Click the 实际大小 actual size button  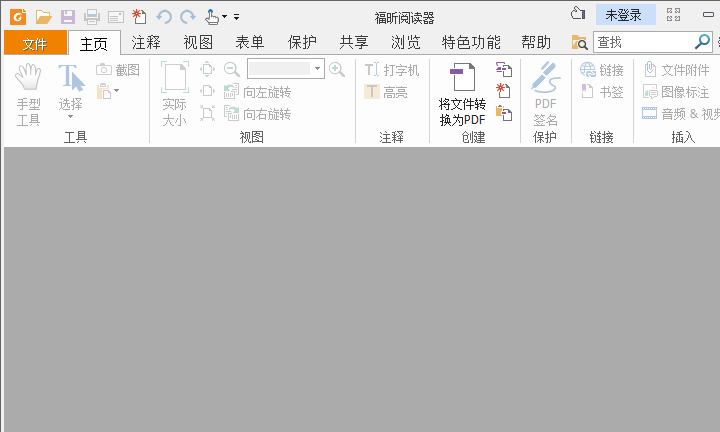point(174,95)
